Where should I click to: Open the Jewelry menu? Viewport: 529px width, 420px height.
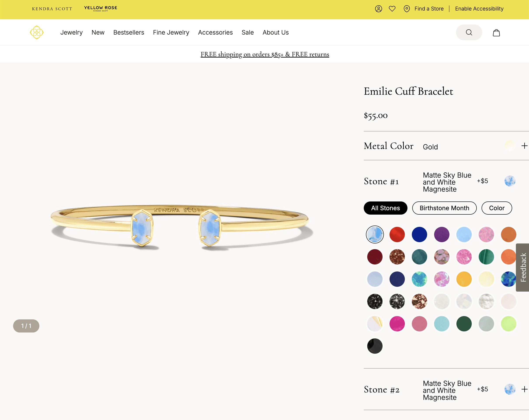point(71,32)
